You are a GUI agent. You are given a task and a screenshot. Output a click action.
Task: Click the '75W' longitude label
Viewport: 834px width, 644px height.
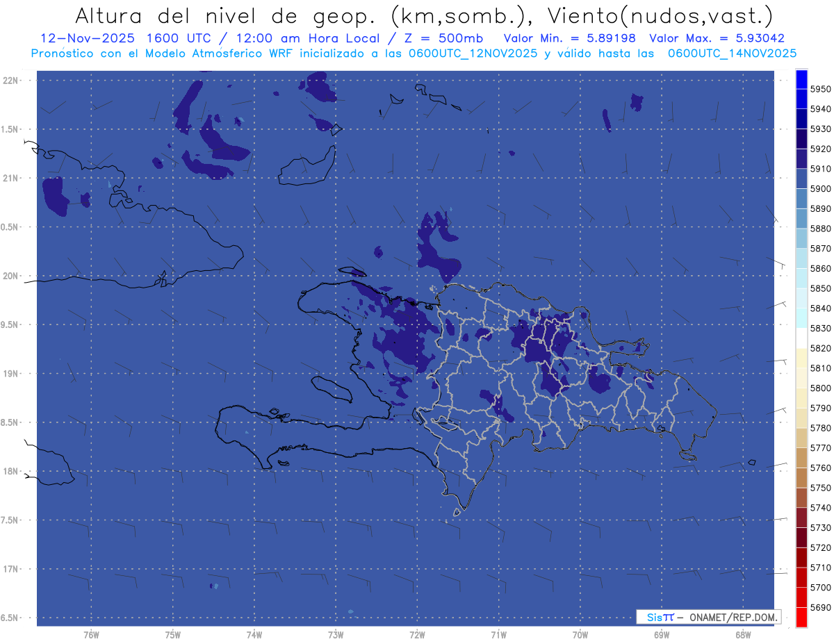(173, 635)
